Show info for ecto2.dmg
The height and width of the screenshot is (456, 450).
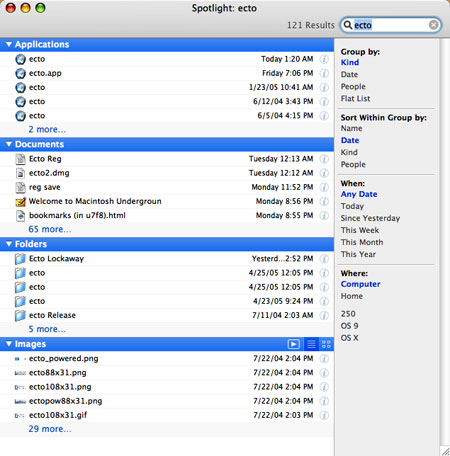324,173
